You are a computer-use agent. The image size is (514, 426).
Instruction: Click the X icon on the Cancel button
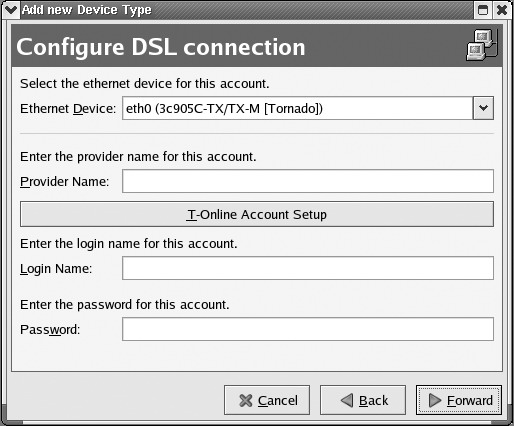tap(246, 400)
